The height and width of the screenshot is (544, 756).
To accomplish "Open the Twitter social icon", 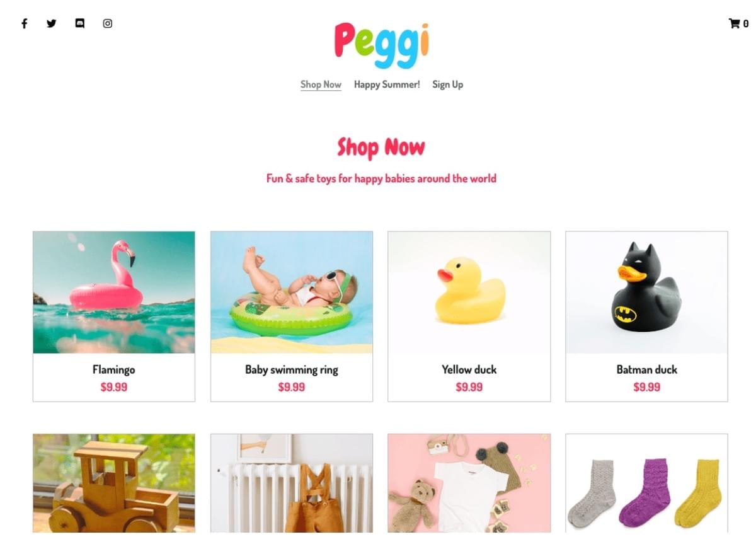I will pos(52,24).
